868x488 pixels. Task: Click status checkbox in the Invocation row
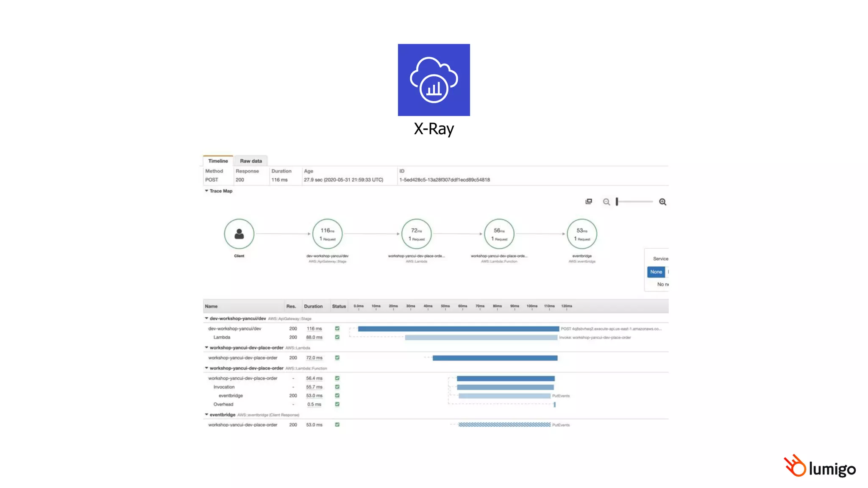coord(337,387)
